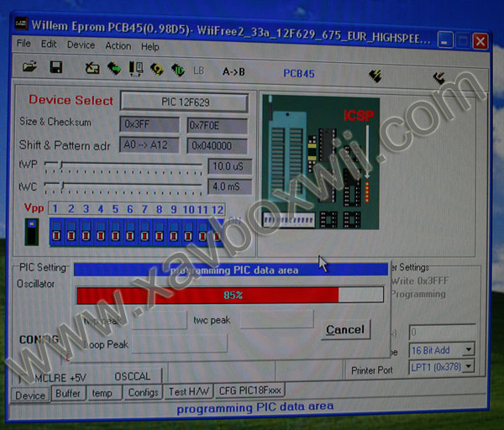Click the OSCCAL label
Image resolution: width=504 pixels, height=430 pixels.
pyautogui.click(x=133, y=376)
